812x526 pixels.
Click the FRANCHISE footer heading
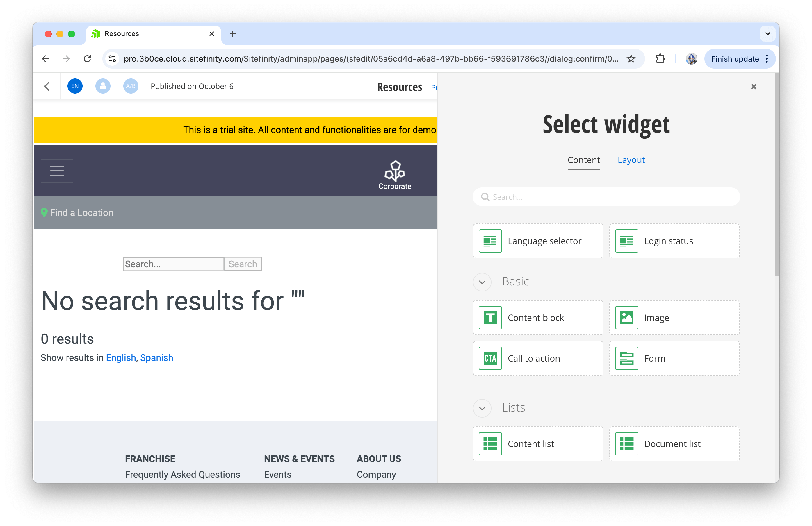tap(150, 459)
